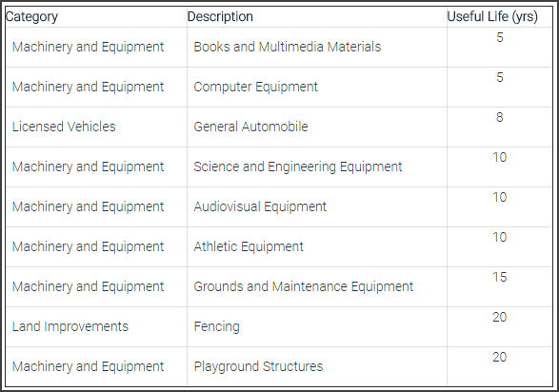Click the Category column header
559x392 pixels.
(x=31, y=17)
